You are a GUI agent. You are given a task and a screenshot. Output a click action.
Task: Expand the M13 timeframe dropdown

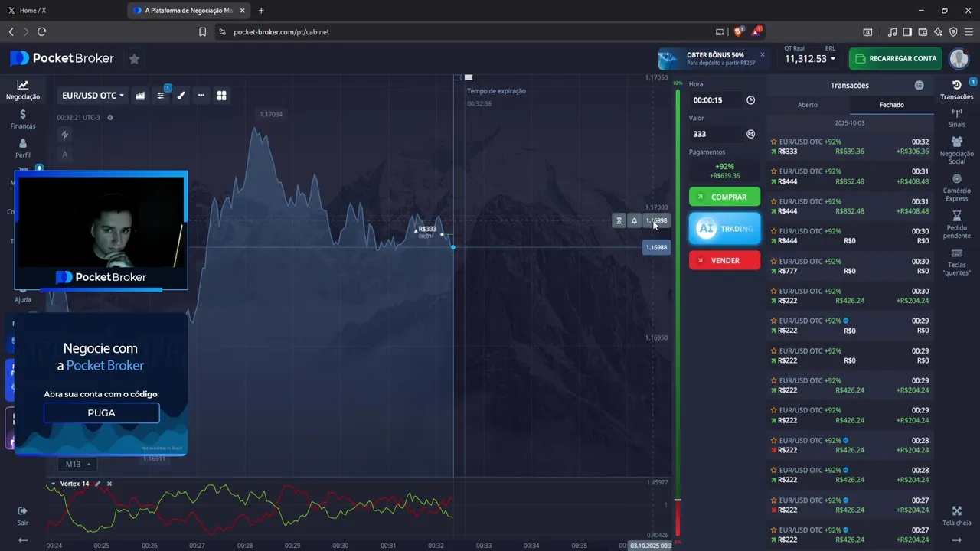(x=77, y=464)
